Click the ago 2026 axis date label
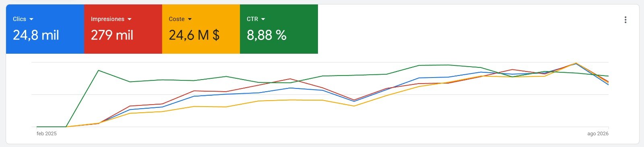 pyautogui.click(x=598, y=134)
